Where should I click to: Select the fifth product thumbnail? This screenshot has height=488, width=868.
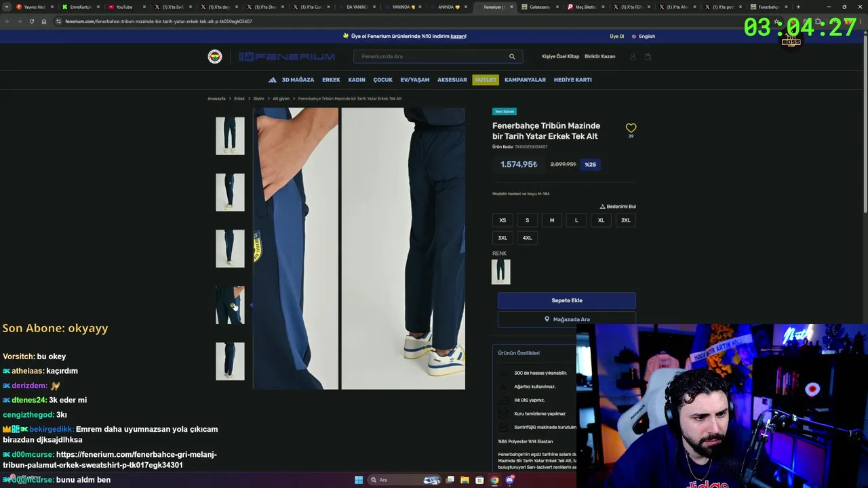point(230,361)
